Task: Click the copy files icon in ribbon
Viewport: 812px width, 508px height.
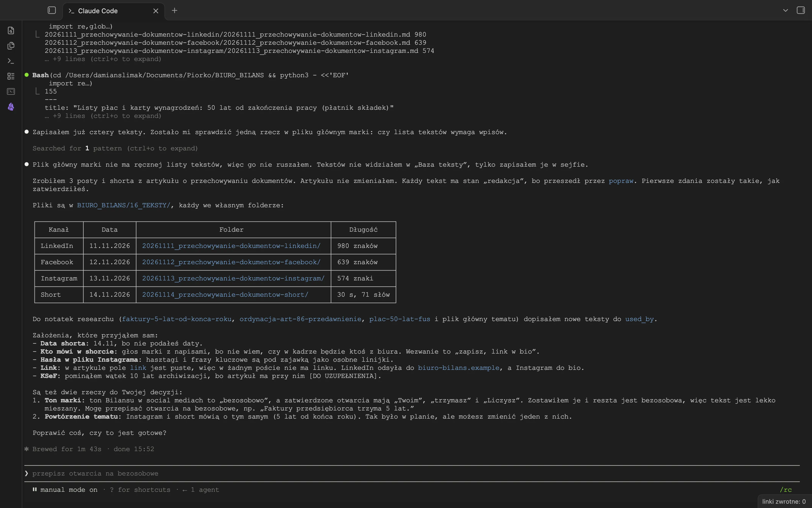Action: [x=11, y=46]
